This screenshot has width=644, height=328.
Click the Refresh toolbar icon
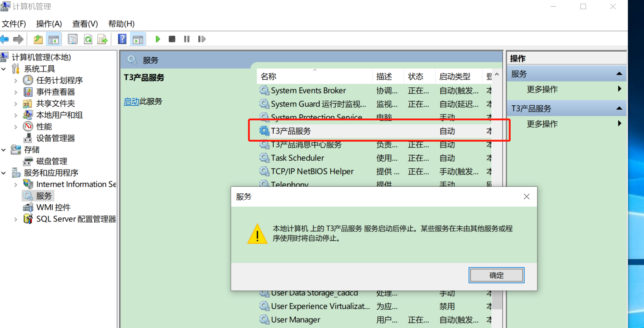coord(88,39)
